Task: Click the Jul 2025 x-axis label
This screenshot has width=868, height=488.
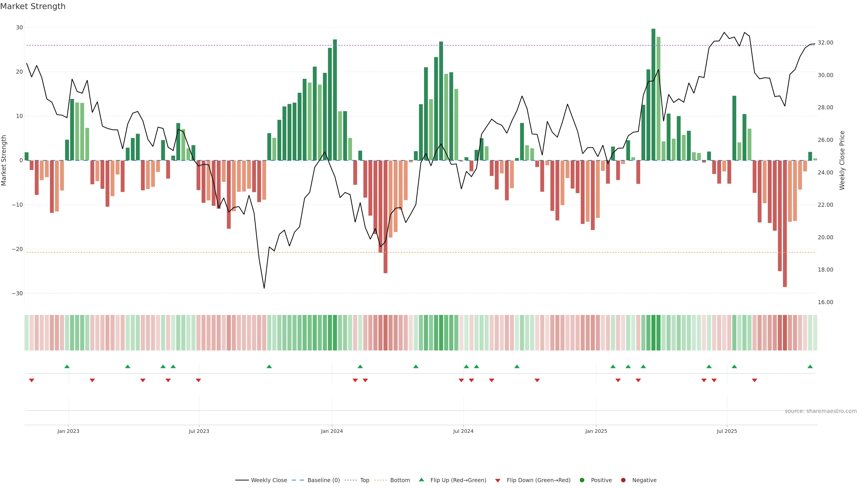Action: (x=727, y=431)
